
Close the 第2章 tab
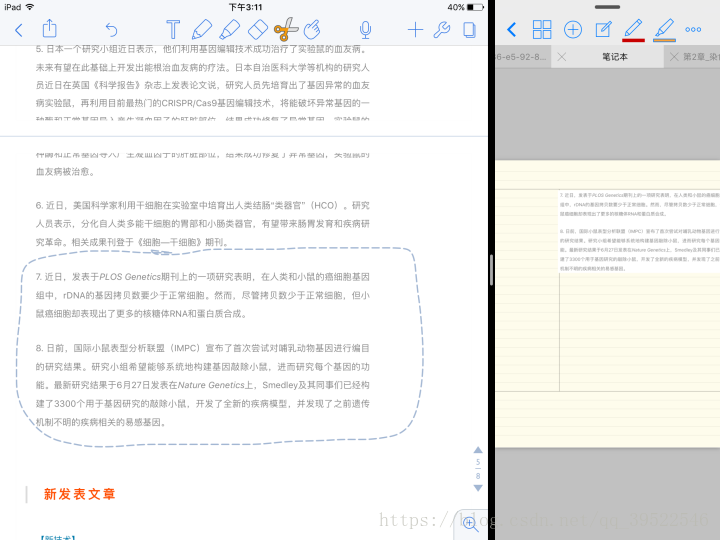coord(674,57)
